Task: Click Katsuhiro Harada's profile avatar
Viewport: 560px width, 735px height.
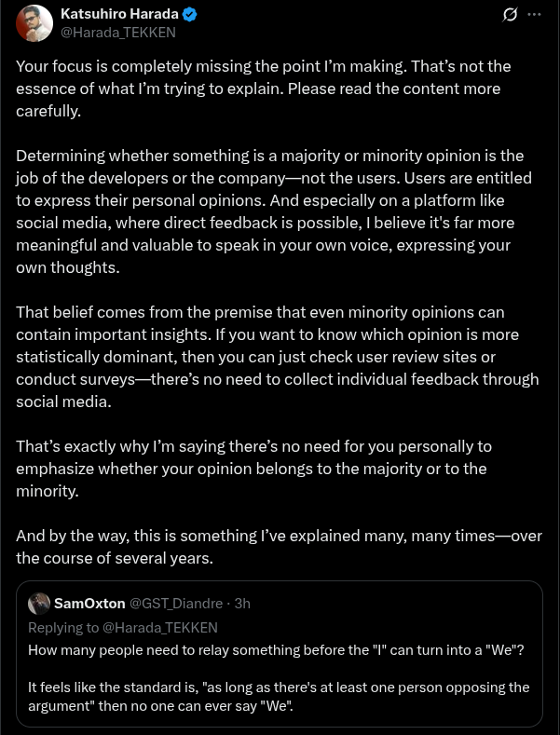Action: [x=34, y=22]
